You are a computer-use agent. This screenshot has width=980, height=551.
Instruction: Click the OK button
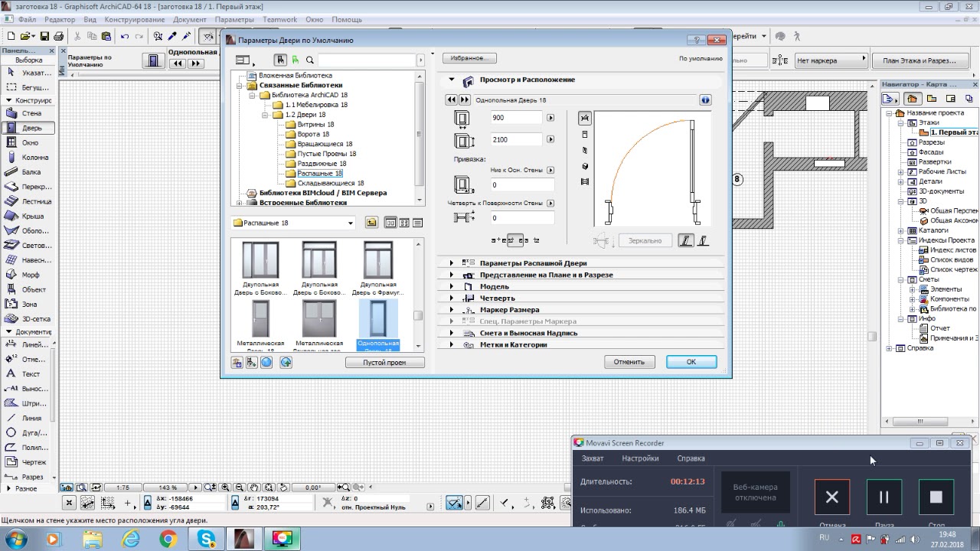coord(691,362)
